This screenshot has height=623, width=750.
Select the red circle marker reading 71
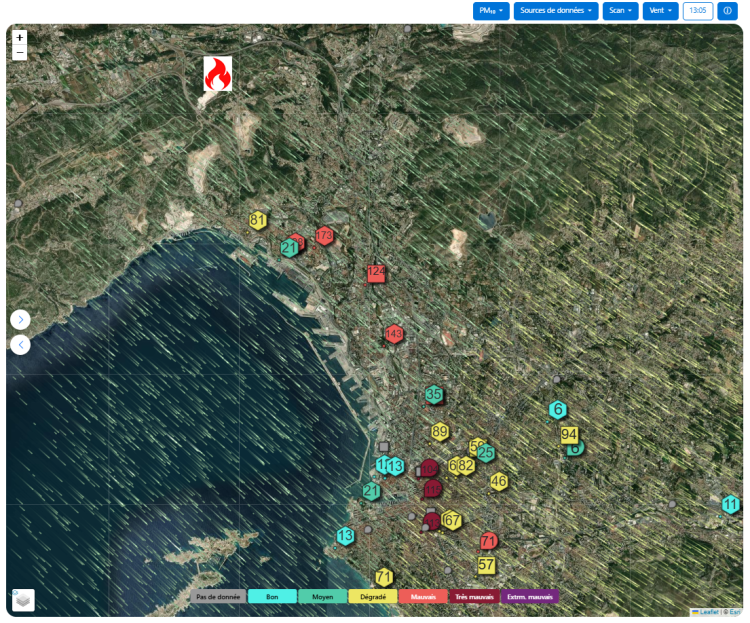488,542
